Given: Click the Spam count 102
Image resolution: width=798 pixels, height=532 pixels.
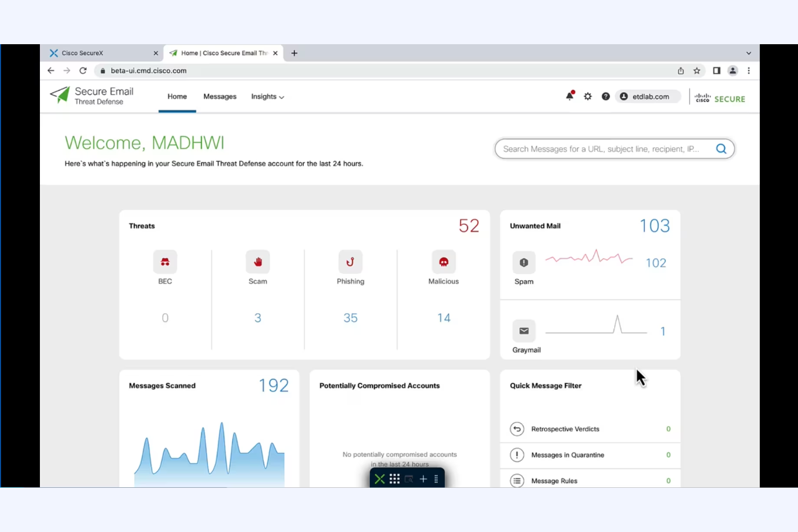Looking at the screenshot, I should pos(656,263).
